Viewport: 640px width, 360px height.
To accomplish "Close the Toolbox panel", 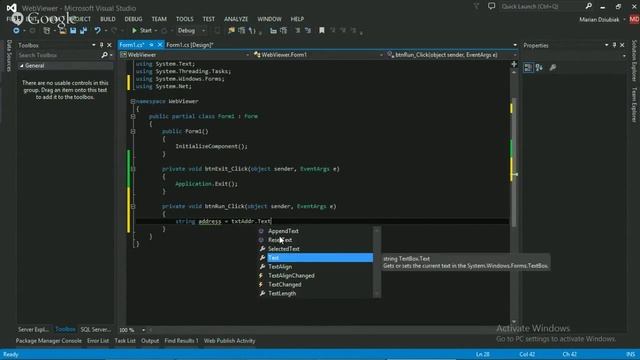I will (109, 45).
